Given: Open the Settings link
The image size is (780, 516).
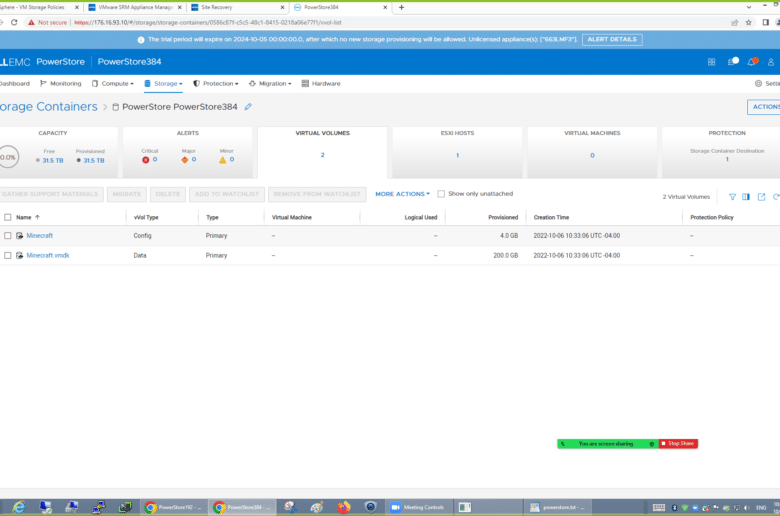Looking at the screenshot, I should click(x=768, y=84).
